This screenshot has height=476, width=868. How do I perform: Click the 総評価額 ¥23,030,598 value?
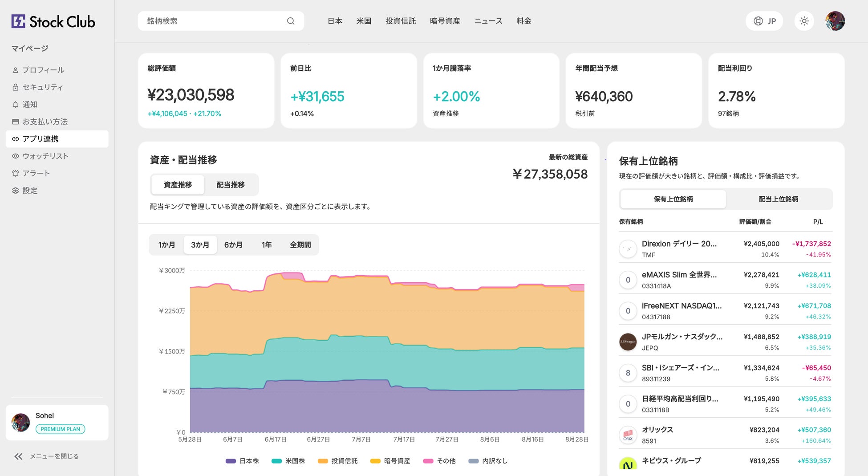[191, 95]
